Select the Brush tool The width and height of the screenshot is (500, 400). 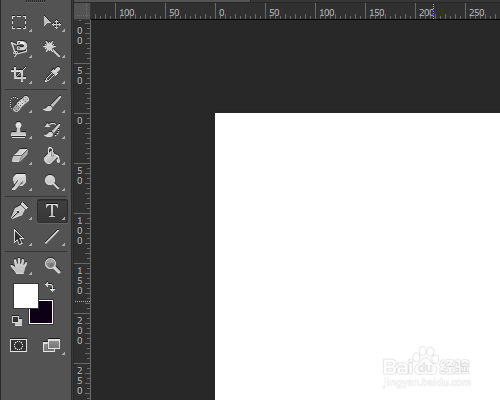pyautogui.click(x=52, y=103)
